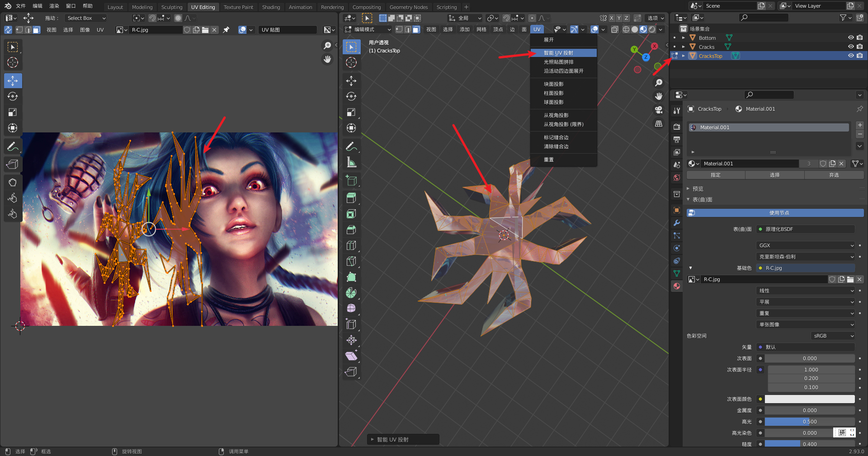Select the Knife tool
868x456 pixels.
pos(351,261)
